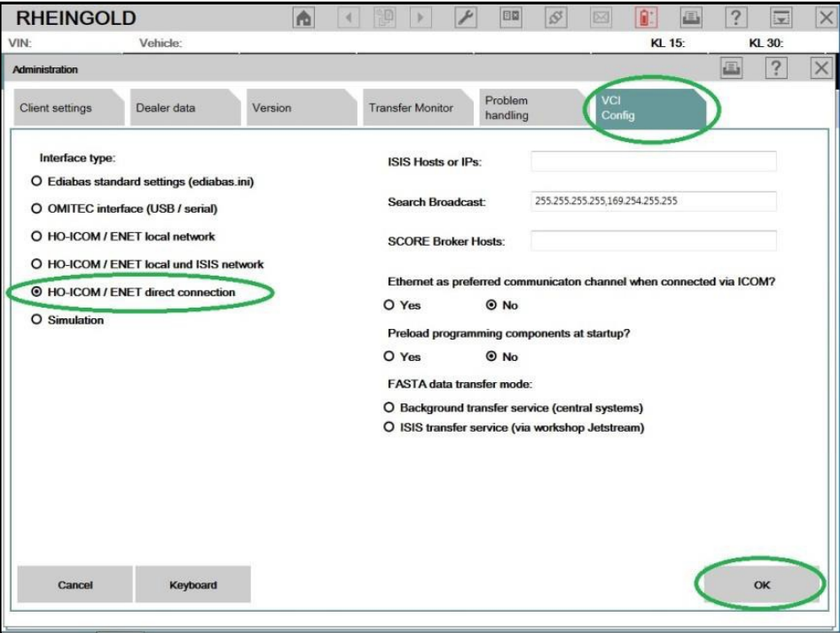Screen dimensions: 840x633
Task: Switch to Transfer Monitor tab
Action: (417, 107)
